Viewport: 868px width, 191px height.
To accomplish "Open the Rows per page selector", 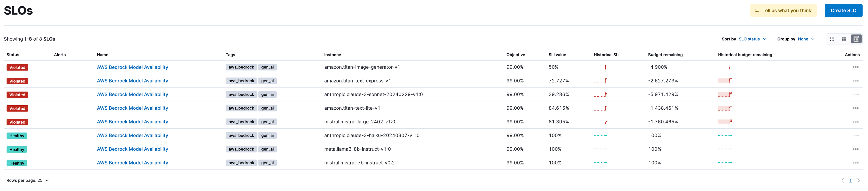I will pyautogui.click(x=28, y=181).
